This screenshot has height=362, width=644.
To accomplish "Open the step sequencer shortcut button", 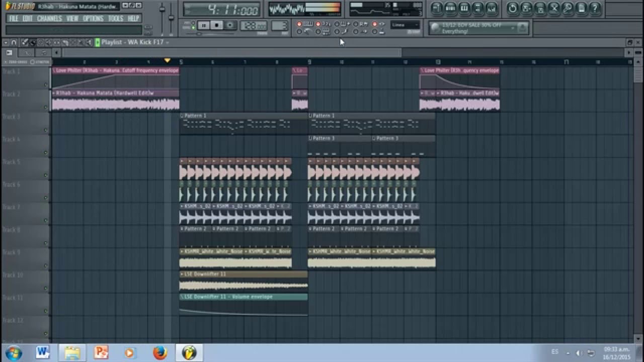I will (450, 8).
